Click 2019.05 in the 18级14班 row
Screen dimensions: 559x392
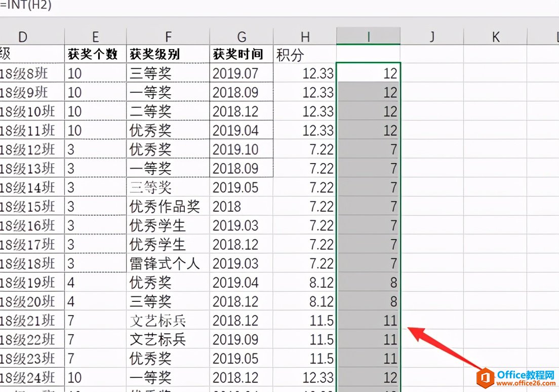tap(242, 187)
